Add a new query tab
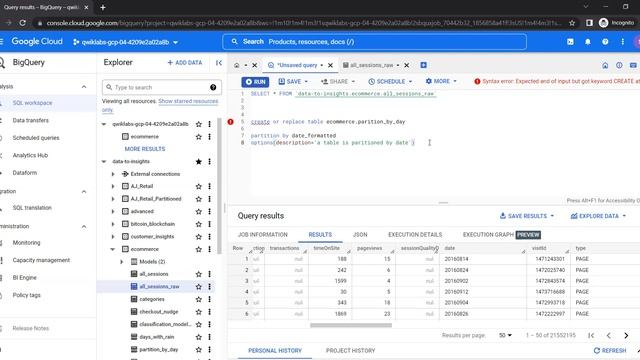Viewport: 640px width, 360px height. tap(424, 65)
